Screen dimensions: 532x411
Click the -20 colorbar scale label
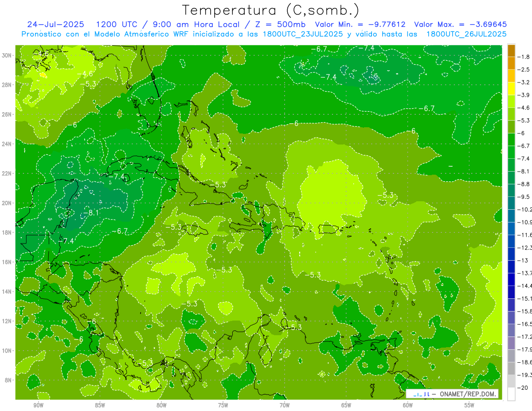[x=522, y=388]
